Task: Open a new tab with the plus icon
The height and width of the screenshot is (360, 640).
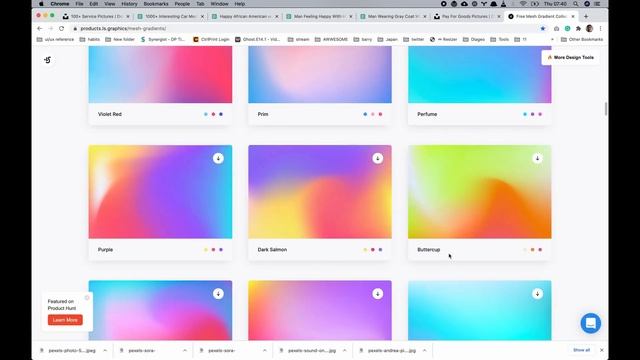Action: (586, 16)
